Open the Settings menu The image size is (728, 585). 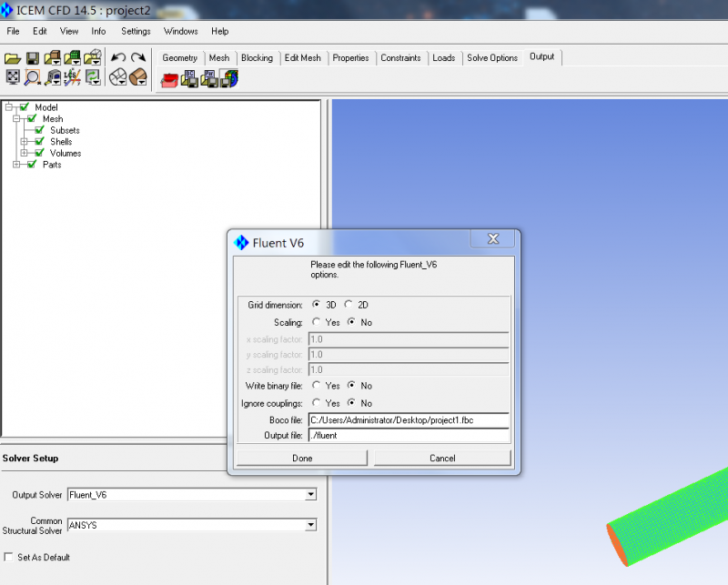tap(136, 31)
